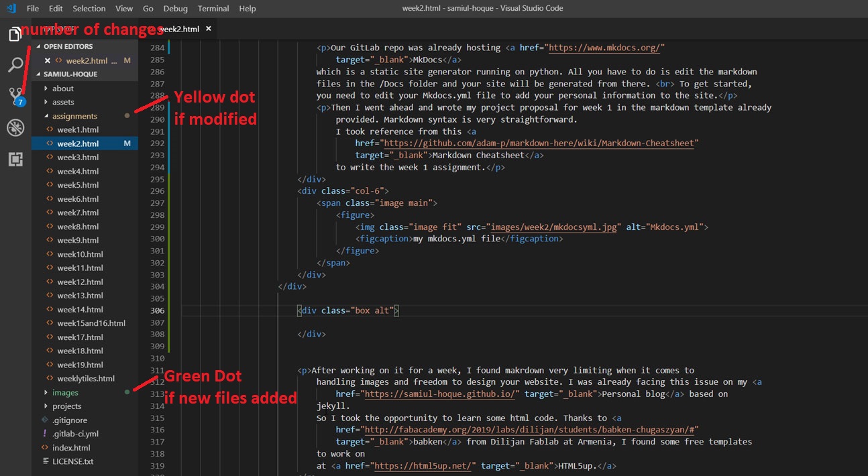Viewport: 868px width, 476px height.
Task: Click the Markdown-Cheatsheet GitHub URL
Action: coord(539,143)
